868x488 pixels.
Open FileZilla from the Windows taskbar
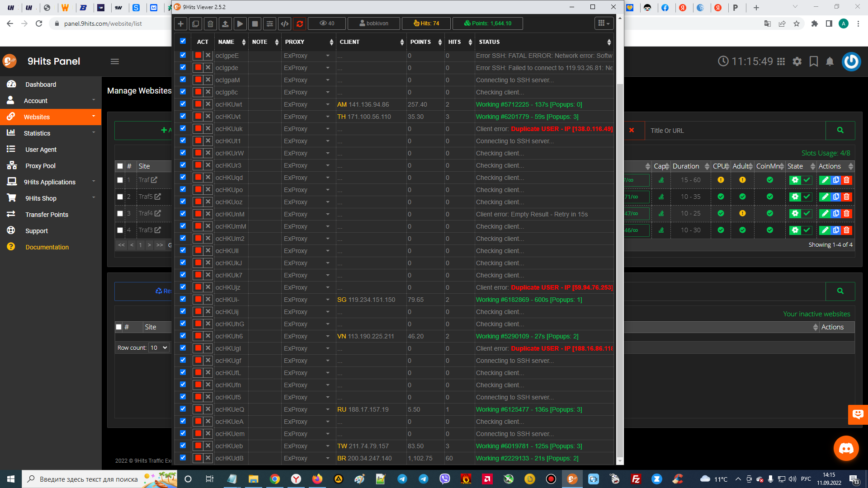[x=636, y=479]
